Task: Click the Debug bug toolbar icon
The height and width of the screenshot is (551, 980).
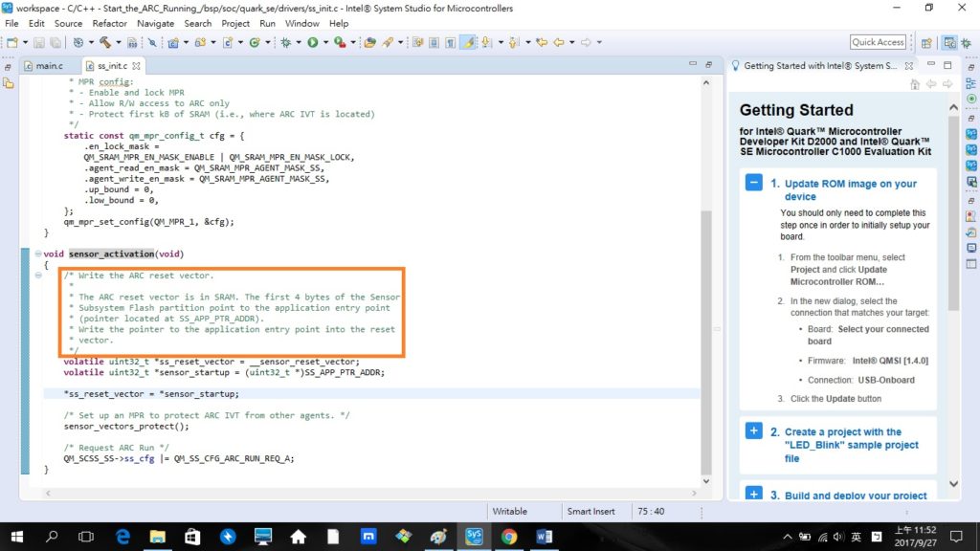Action: click(x=285, y=42)
